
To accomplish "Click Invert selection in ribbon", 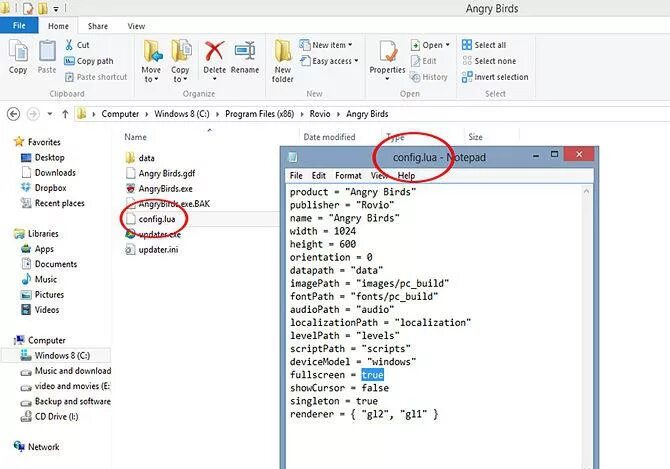I will 495,77.
